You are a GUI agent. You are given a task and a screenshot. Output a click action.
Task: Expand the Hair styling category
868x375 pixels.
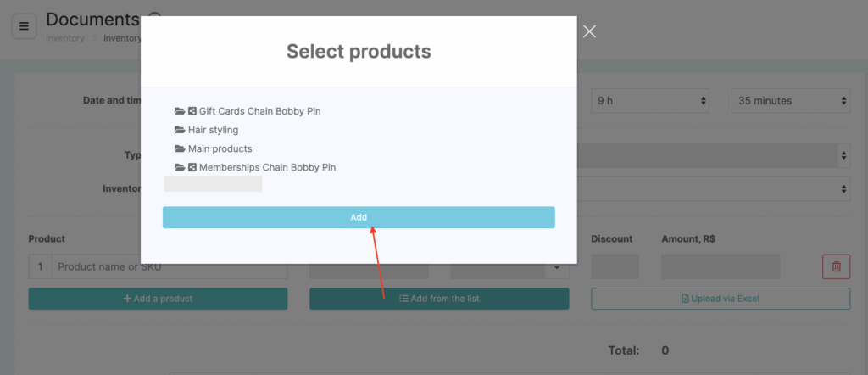click(213, 130)
